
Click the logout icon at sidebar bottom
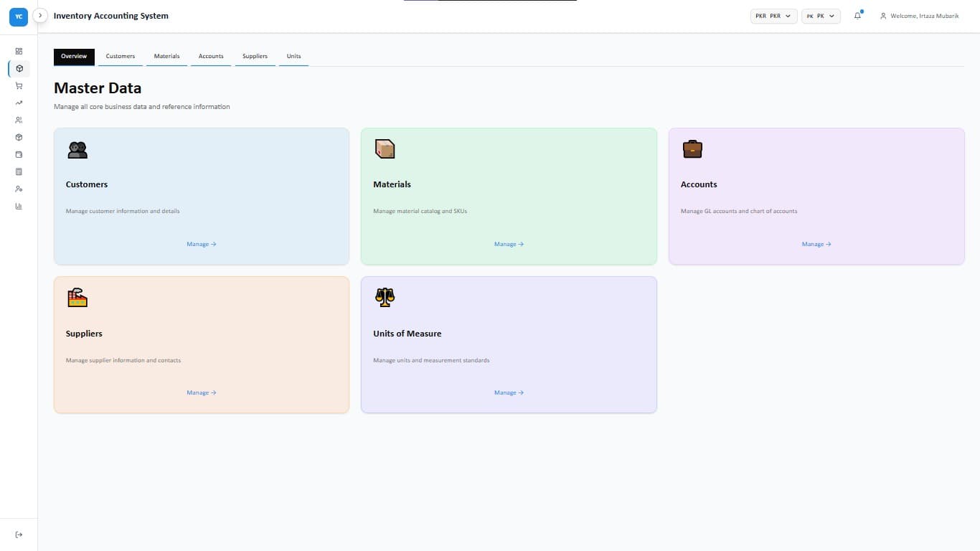point(19,534)
